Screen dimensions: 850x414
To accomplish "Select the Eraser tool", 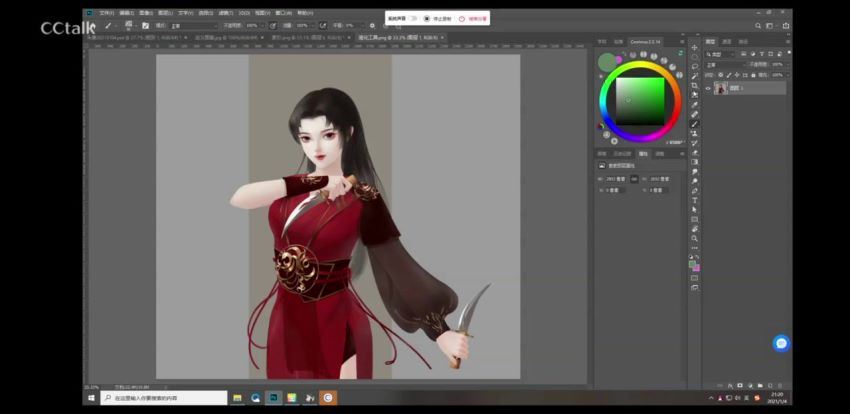I will tap(694, 153).
